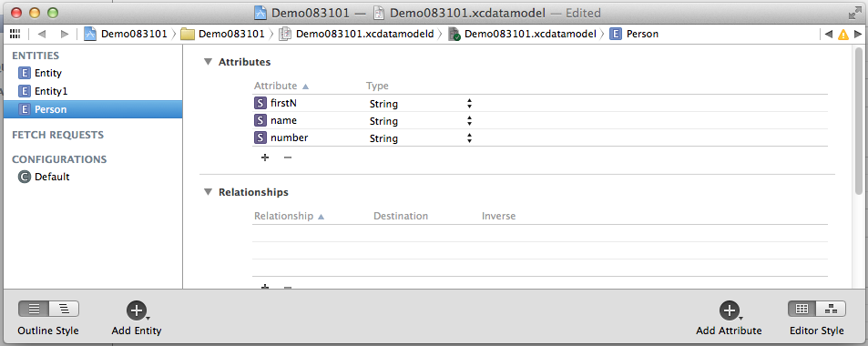Click document icon in window title
868x346 pixels.
pos(379,13)
